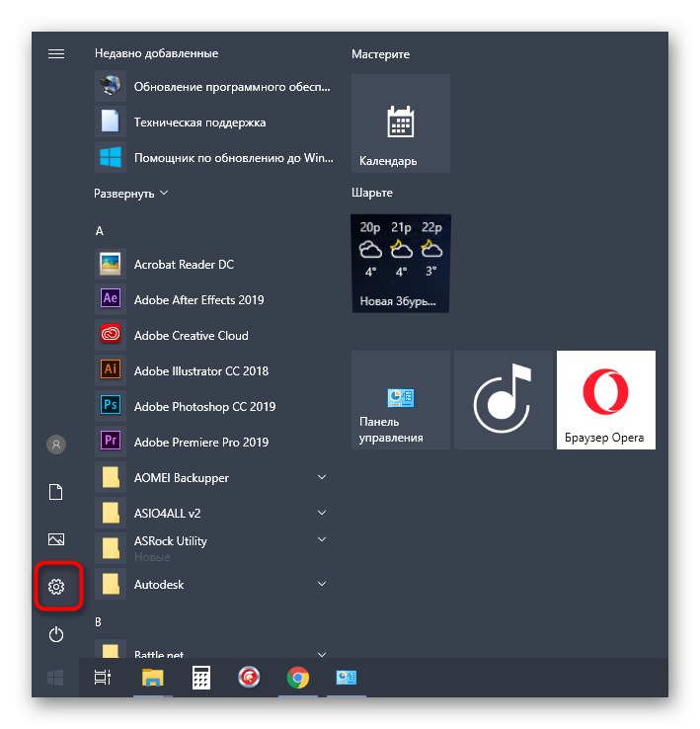
Task: Open the Техническая поддержка file icon
Action: click(x=111, y=121)
